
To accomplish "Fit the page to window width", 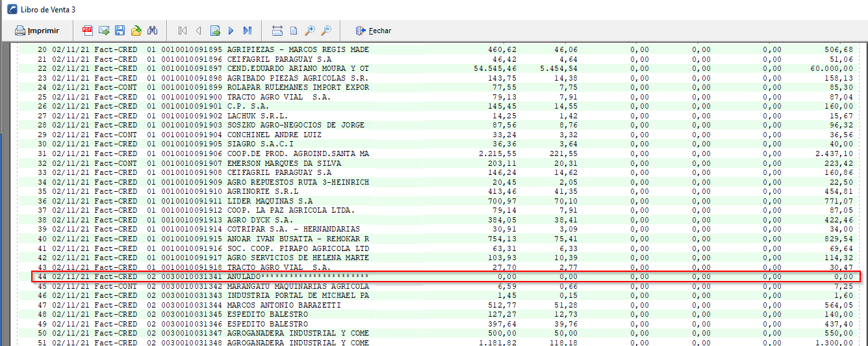I will [277, 31].
